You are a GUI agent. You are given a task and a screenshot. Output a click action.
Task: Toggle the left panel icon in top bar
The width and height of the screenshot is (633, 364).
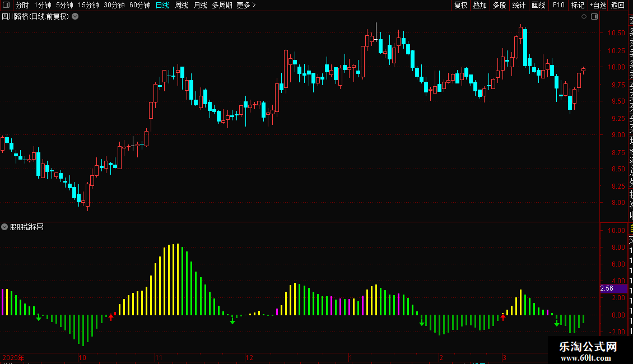coord(6,5)
